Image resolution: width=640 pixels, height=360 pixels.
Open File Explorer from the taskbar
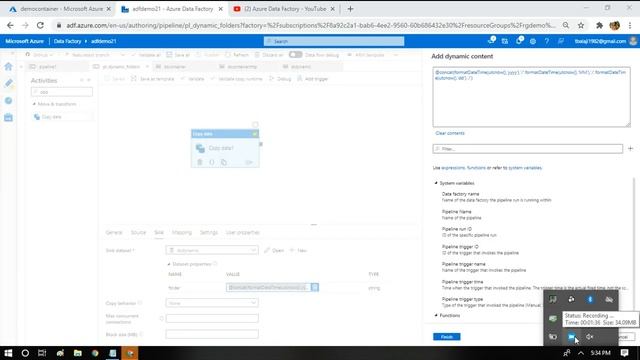tap(78, 353)
